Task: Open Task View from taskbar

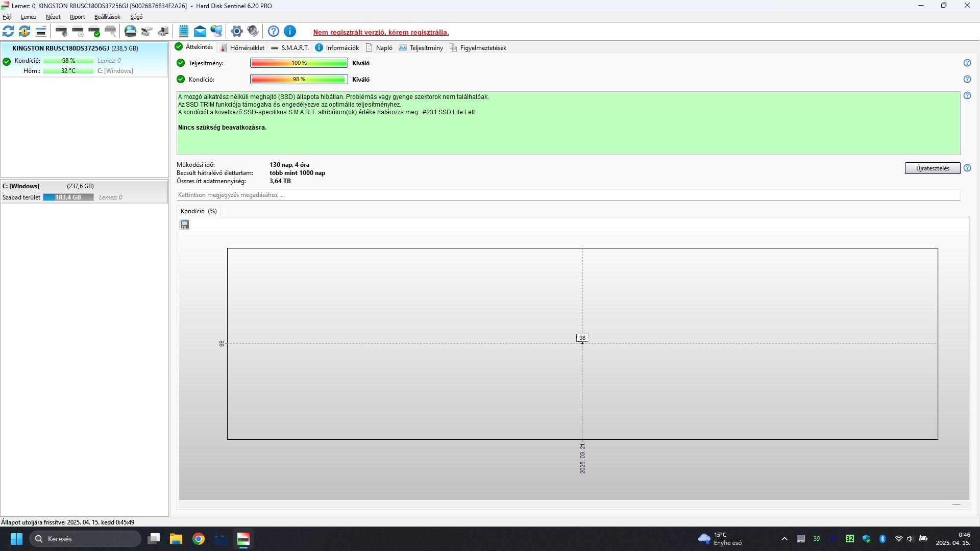Action: (x=154, y=539)
